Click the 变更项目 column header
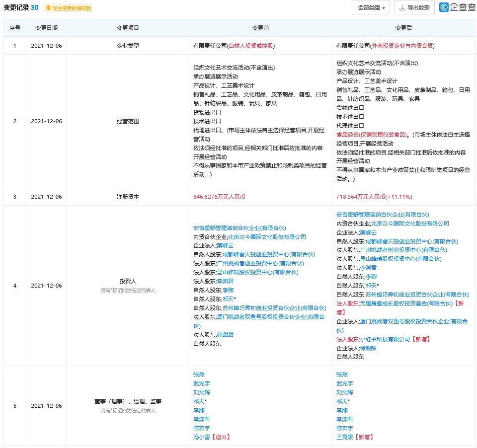477x448 pixels. coord(128,28)
